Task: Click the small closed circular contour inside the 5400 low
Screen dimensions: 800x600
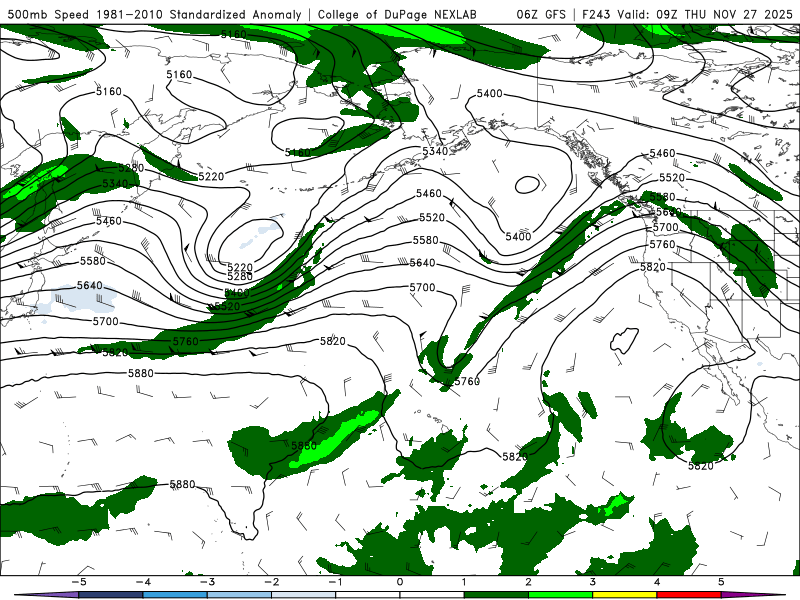Action: [x=527, y=185]
